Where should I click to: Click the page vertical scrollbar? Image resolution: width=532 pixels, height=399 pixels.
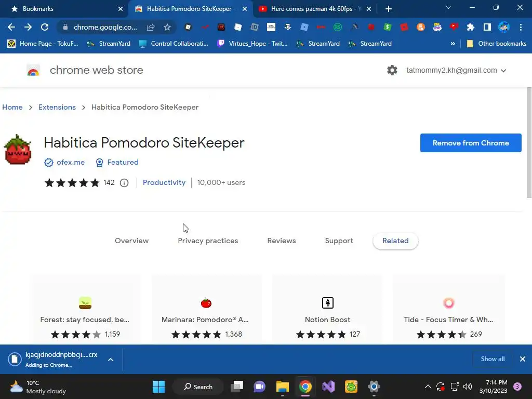point(529,142)
